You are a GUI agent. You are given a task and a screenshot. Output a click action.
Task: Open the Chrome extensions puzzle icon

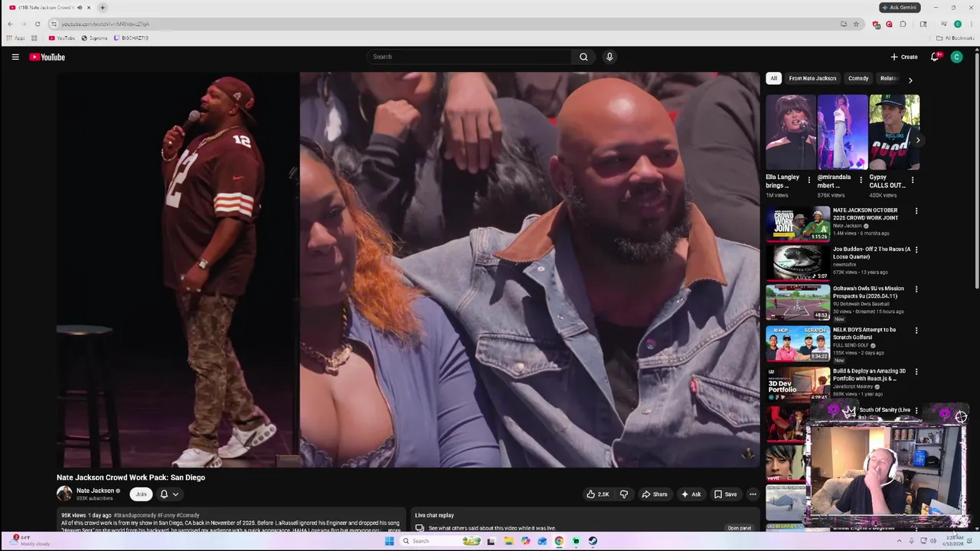point(903,24)
